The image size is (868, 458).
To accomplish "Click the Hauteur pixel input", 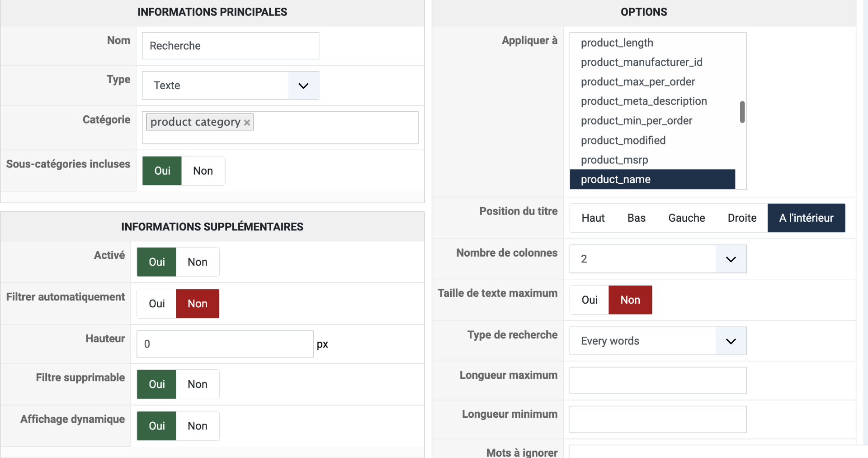I will (x=225, y=344).
